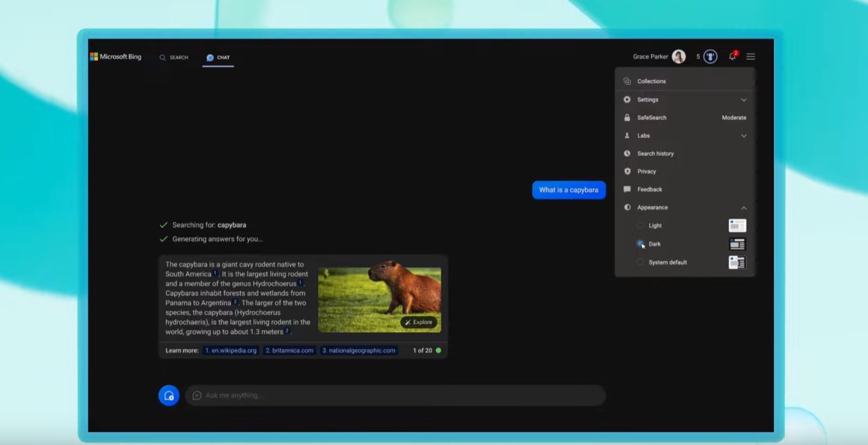Image resolution: width=868 pixels, height=445 pixels.
Task: Open the Search tab
Action: point(174,57)
